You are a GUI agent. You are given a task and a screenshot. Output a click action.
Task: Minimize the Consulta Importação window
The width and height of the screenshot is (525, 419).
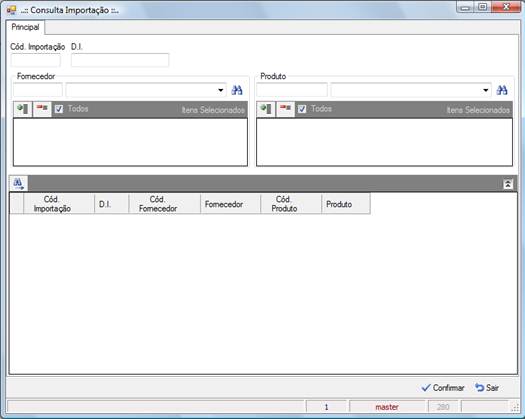point(465,7)
